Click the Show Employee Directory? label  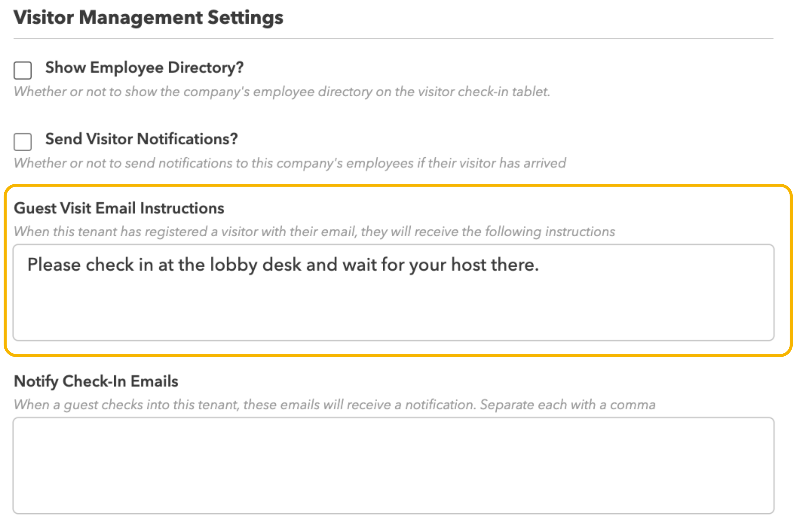click(x=144, y=68)
